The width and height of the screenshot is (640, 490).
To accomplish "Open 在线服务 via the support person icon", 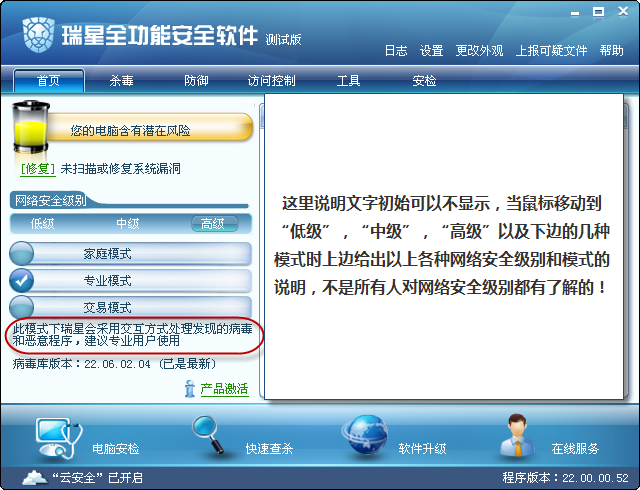I will click(518, 435).
